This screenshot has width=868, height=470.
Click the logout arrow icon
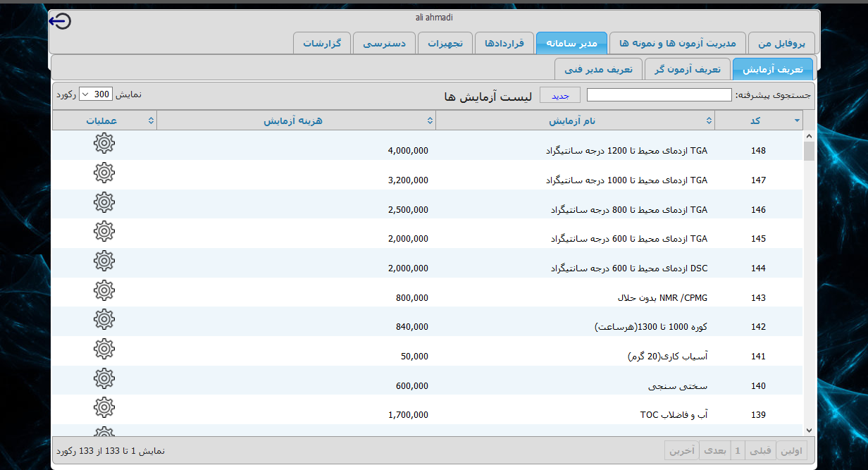click(60, 22)
